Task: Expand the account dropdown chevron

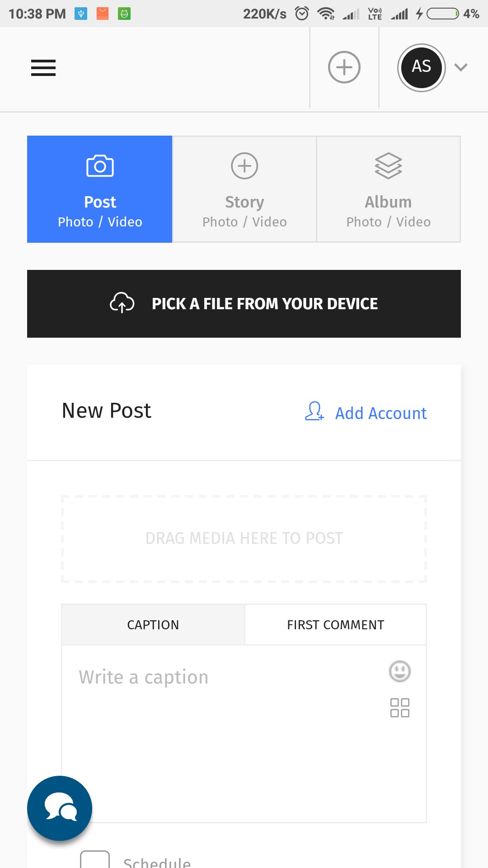Action: [460, 67]
